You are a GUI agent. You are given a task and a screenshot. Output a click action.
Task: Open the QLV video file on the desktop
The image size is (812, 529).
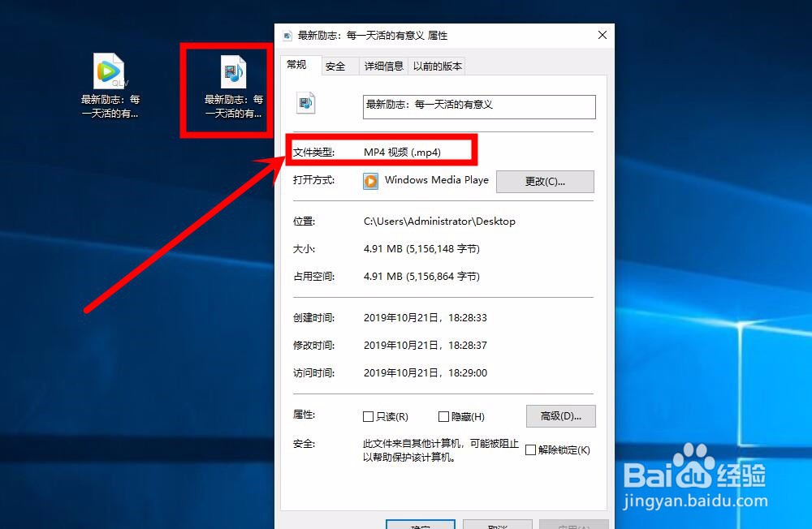click(x=108, y=73)
